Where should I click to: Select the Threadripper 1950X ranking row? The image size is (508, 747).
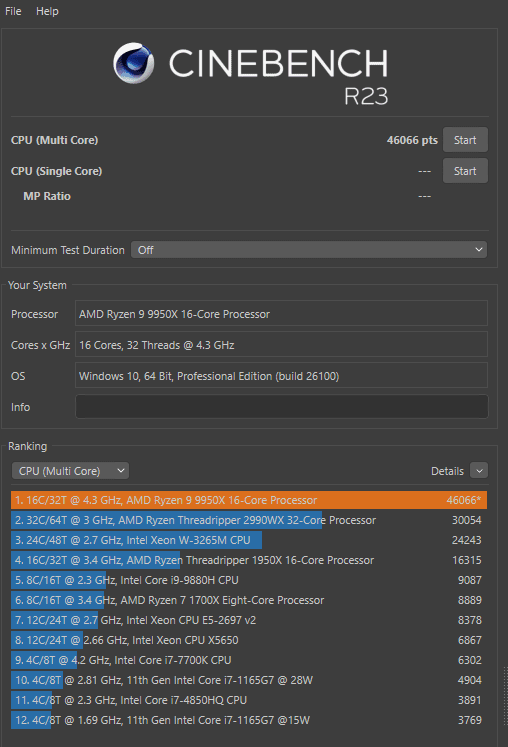click(249, 560)
